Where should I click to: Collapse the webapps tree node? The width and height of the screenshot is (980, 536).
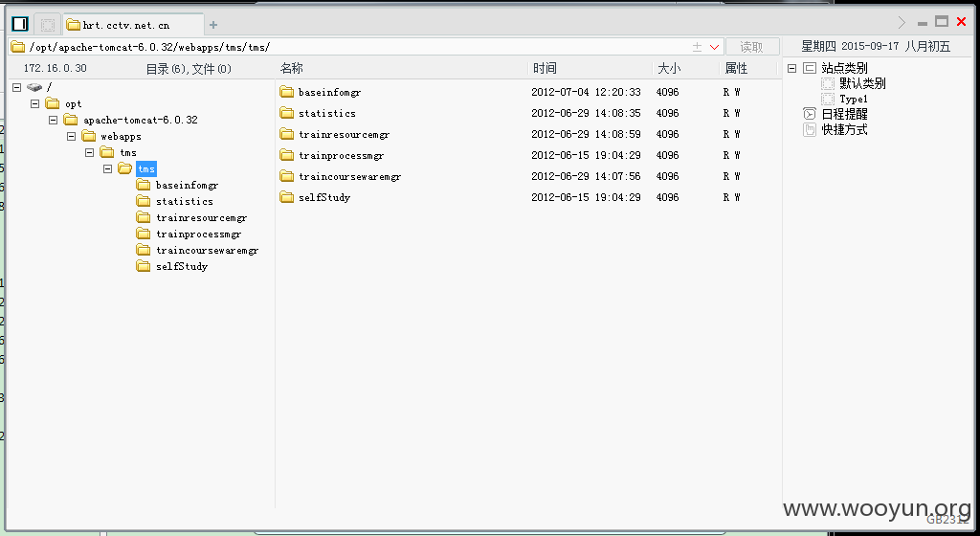tap(71, 136)
